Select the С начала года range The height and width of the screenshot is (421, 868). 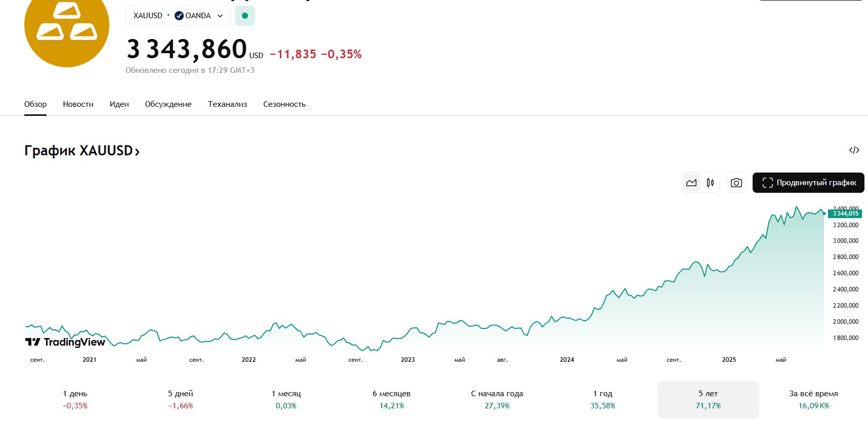497,399
